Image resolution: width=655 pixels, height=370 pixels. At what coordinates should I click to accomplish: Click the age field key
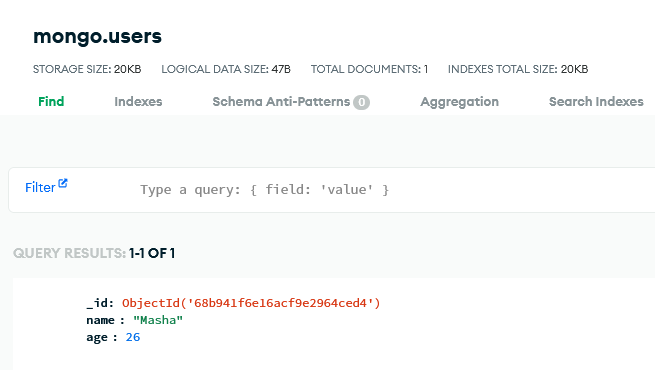(x=97, y=338)
